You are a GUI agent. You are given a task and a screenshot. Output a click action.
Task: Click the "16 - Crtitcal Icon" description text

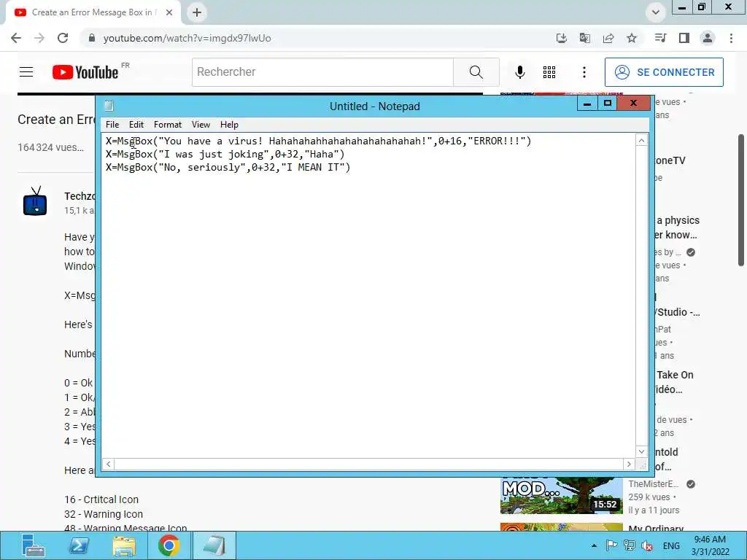101,499
